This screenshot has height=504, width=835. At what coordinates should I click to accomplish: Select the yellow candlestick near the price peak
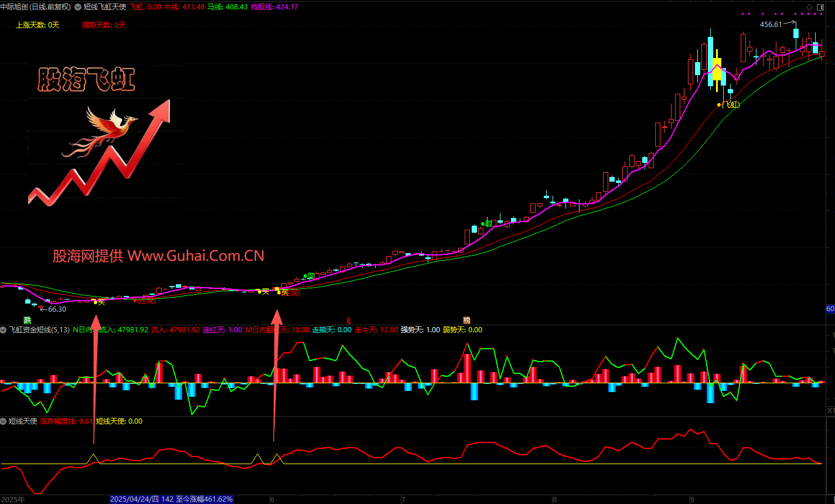[x=716, y=69]
